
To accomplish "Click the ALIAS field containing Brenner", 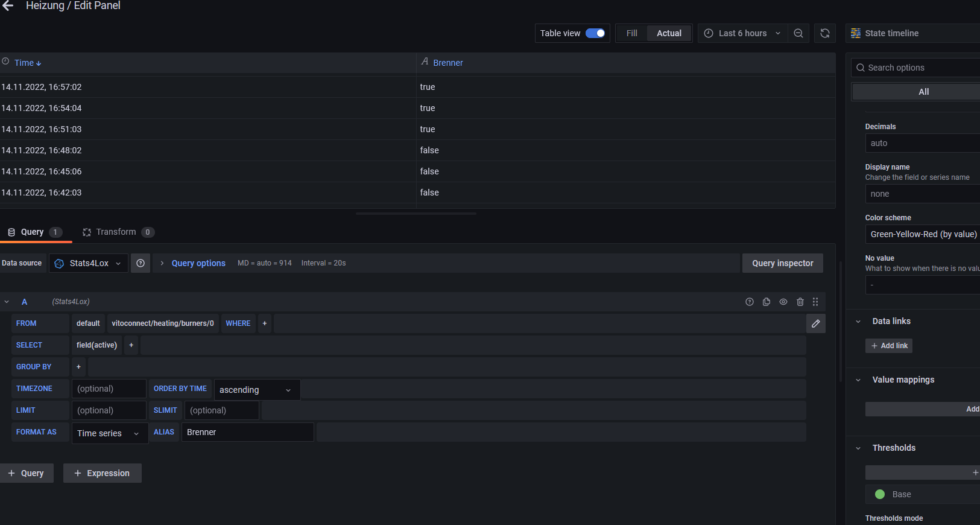I will tap(247, 432).
